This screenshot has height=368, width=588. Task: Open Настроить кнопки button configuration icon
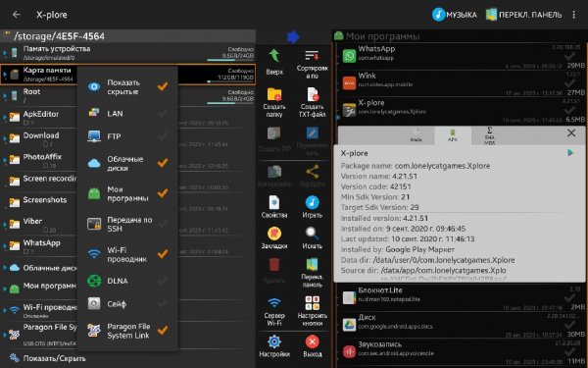tap(312, 302)
